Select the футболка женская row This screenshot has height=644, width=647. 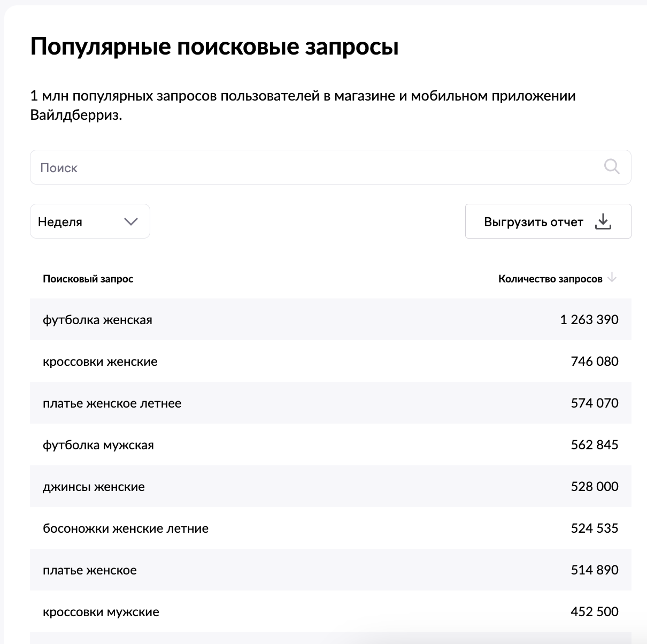tap(330, 319)
